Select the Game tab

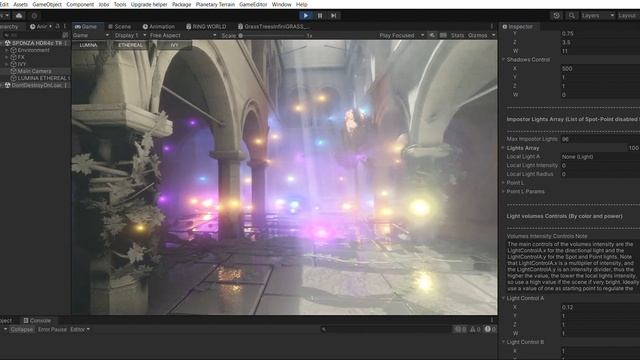coord(86,27)
